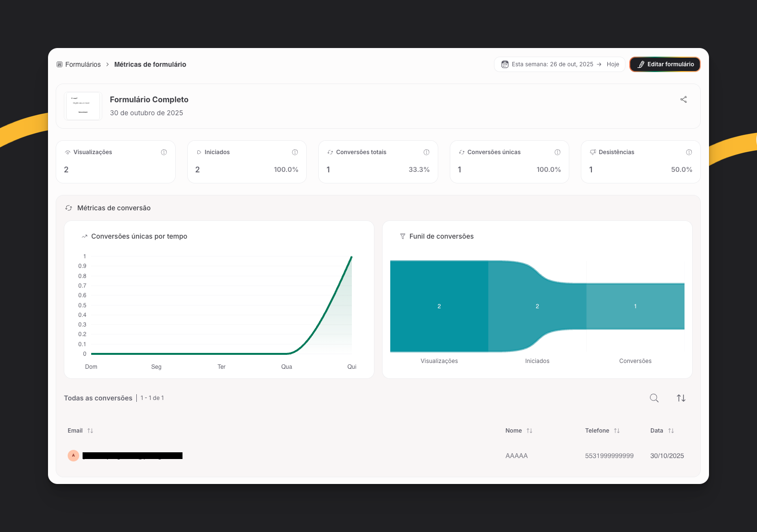Click info icon on Conversões totais card
Viewport: 757px width, 532px height.
[426, 152]
